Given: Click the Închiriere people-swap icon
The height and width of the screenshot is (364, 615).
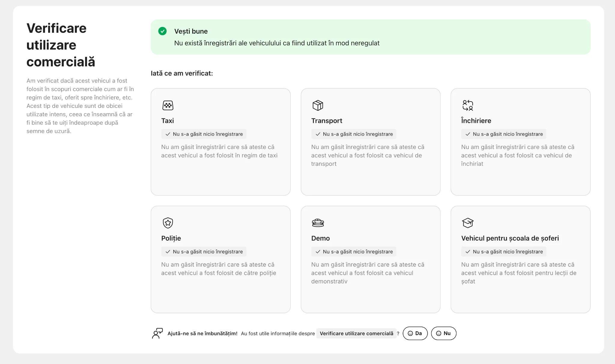Looking at the screenshot, I should click(x=468, y=105).
